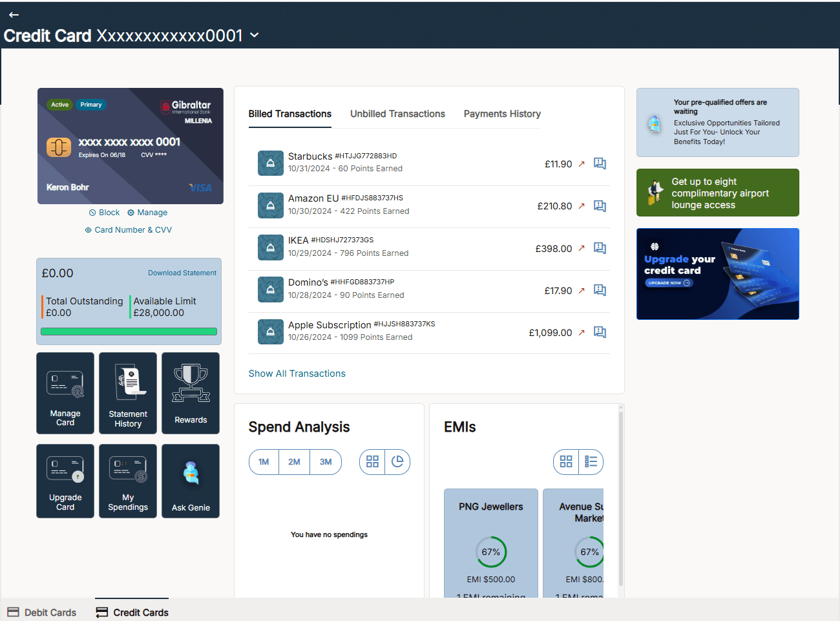The image size is (840, 621).
Task: Open the Upgrade Card tile
Action: pyautogui.click(x=65, y=481)
